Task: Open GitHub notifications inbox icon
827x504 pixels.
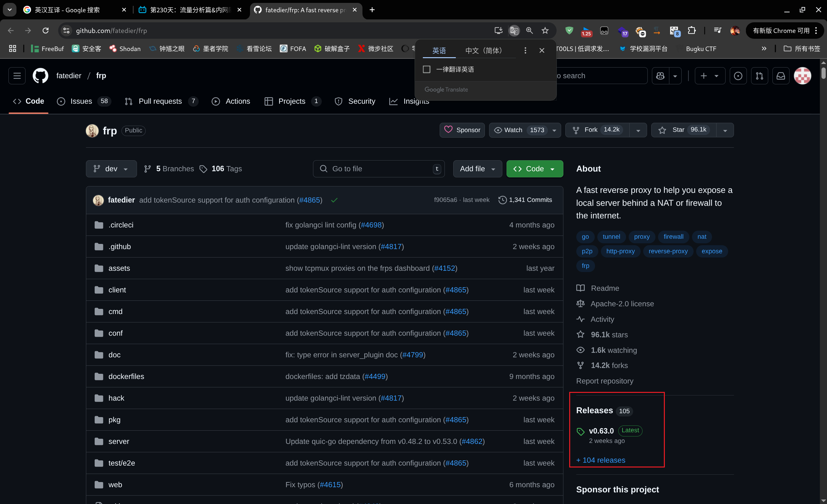Action: [x=781, y=76]
